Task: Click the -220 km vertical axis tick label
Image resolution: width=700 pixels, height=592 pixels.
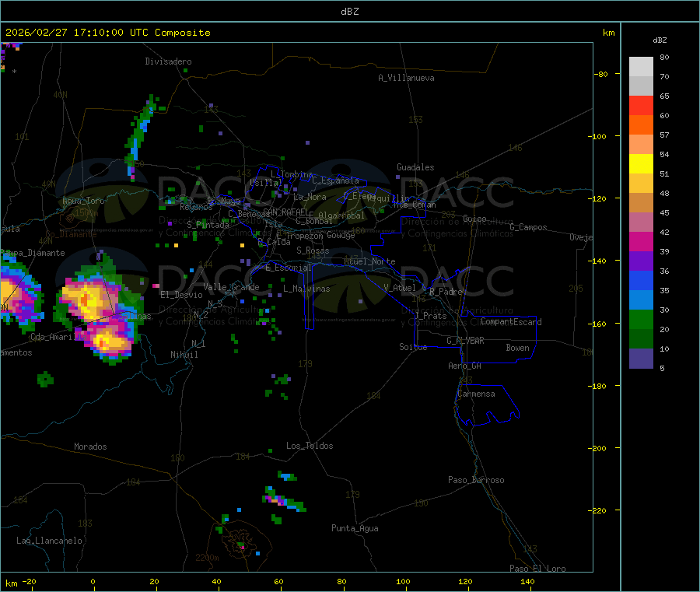Action: pos(599,510)
